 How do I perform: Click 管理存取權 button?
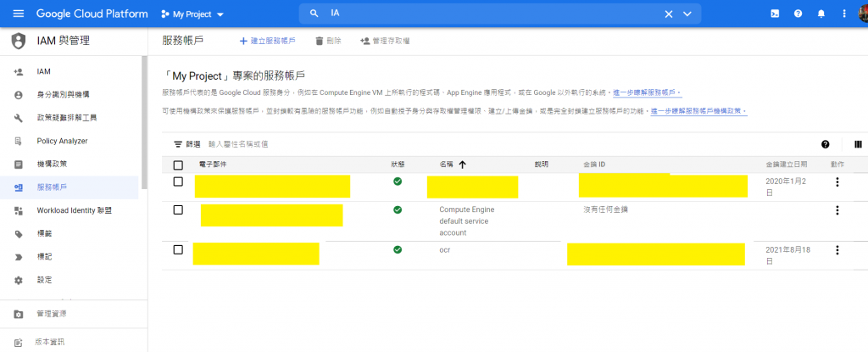(386, 41)
